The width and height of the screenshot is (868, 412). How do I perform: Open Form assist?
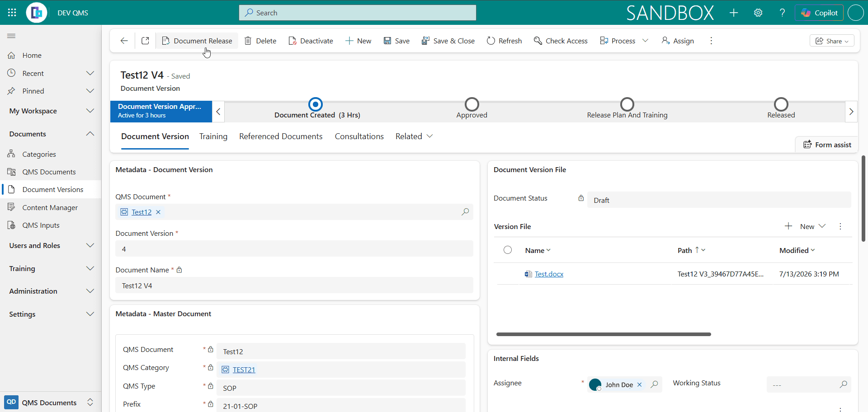(827, 145)
